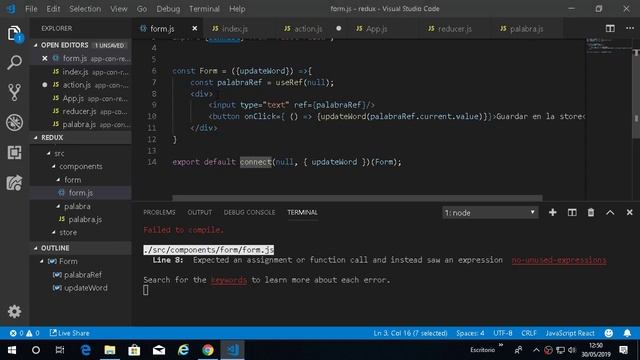Change line endings via CRLF status item

(529, 333)
